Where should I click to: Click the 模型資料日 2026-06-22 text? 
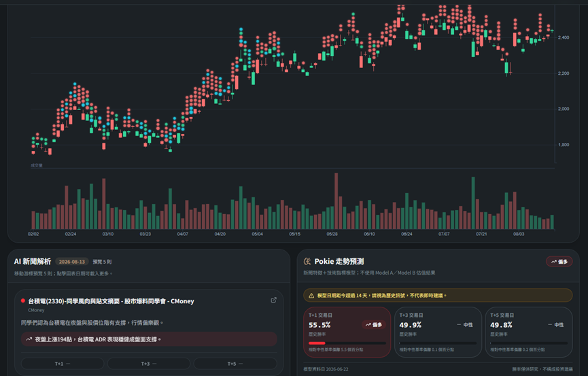pos(326,369)
